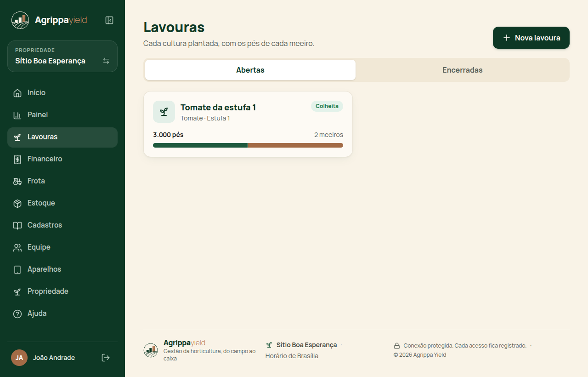Click the dollar receipt icon beside Financeiro
The width and height of the screenshot is (588, 377).
(17, 159)
